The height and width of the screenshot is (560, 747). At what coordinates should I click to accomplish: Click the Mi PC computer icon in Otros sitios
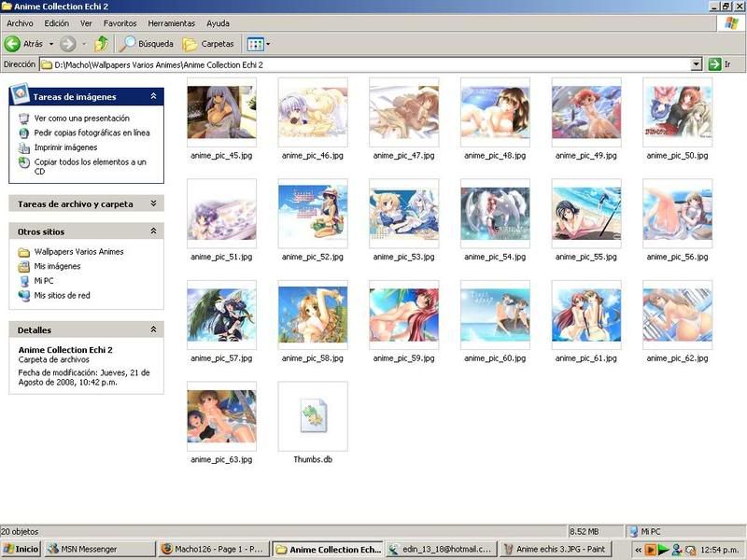[24, 282]
